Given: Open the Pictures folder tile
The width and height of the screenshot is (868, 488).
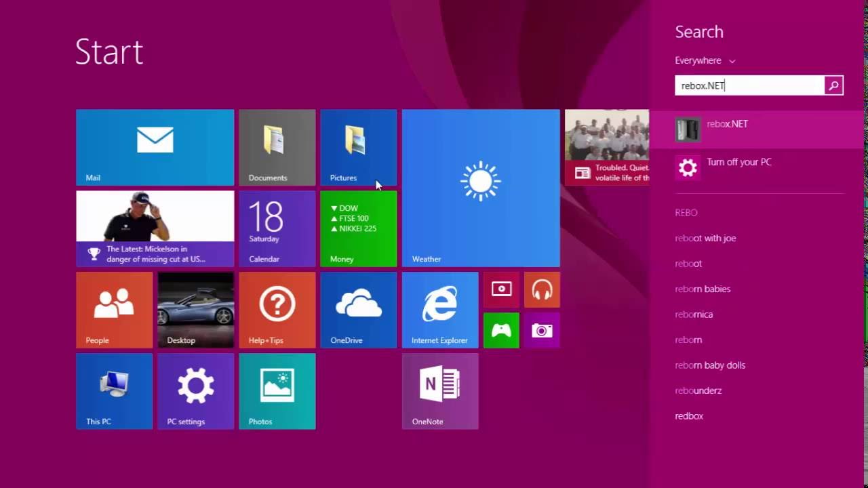Looking at the screenshot, I should (358, 147).
